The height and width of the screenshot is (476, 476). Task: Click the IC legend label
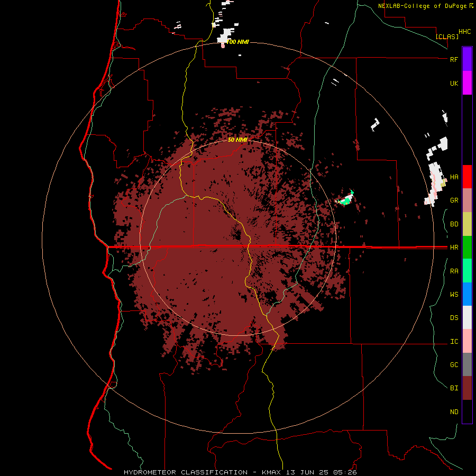tap(454, 342)
